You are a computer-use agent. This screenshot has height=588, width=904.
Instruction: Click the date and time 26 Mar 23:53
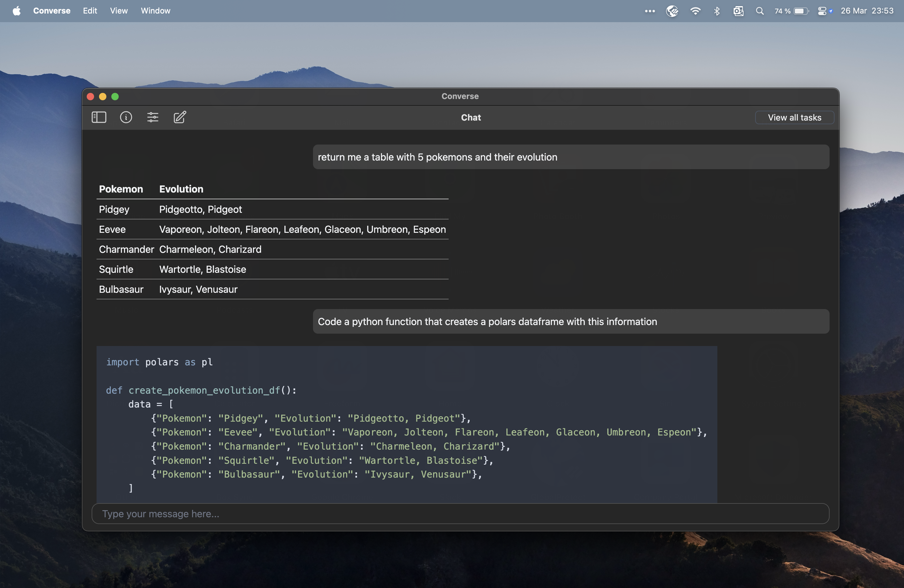point(867,11)
